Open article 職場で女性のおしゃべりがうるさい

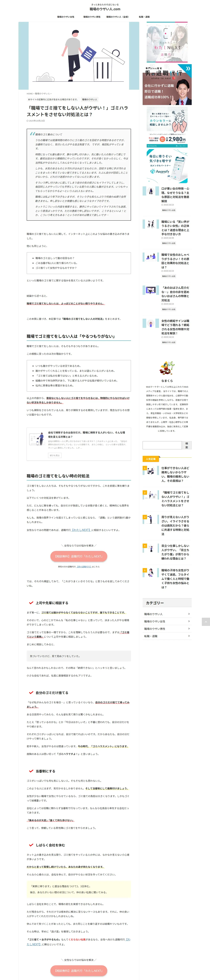(x=175, y=261)
